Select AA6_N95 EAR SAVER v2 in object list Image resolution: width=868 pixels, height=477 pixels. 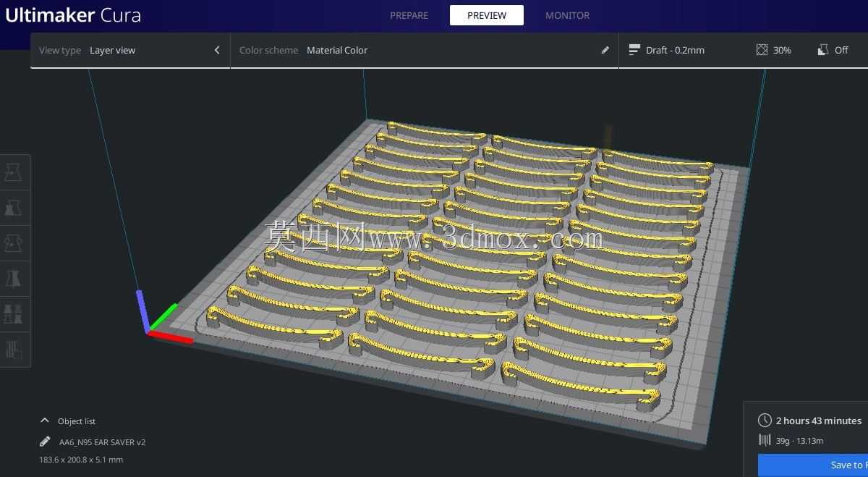(102, 442)
